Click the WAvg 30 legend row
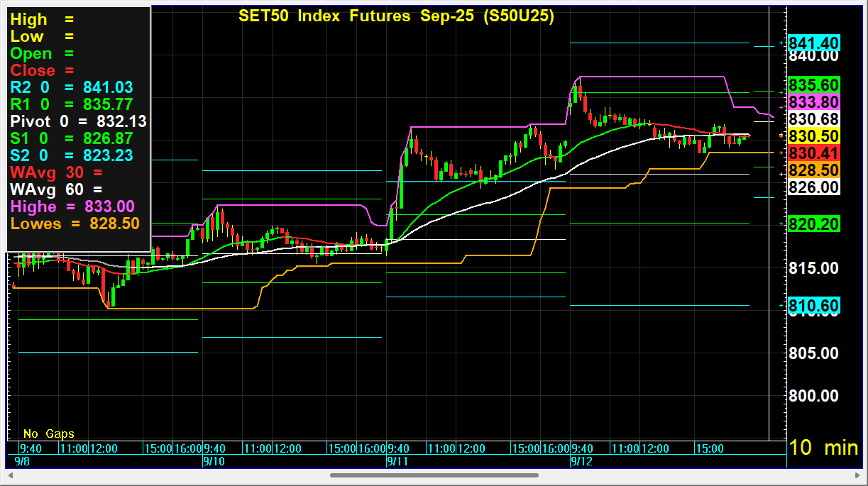 pos(56,172)
